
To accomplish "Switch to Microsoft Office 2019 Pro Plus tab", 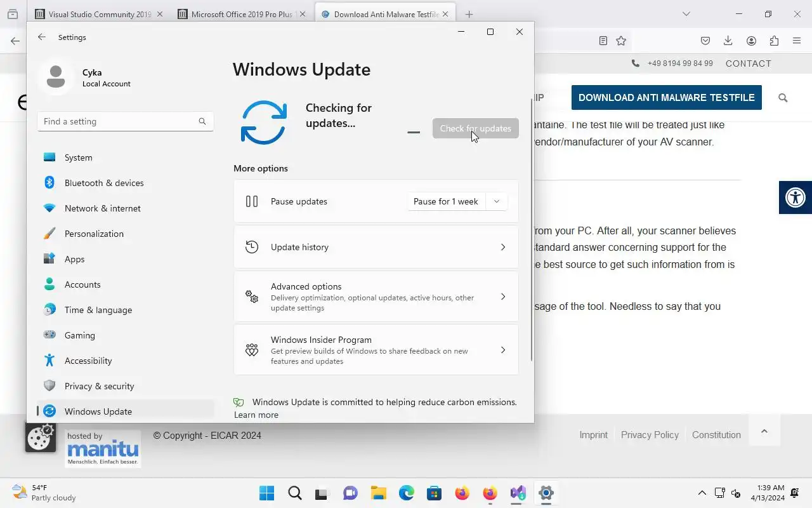I will [x=241, y=14].
